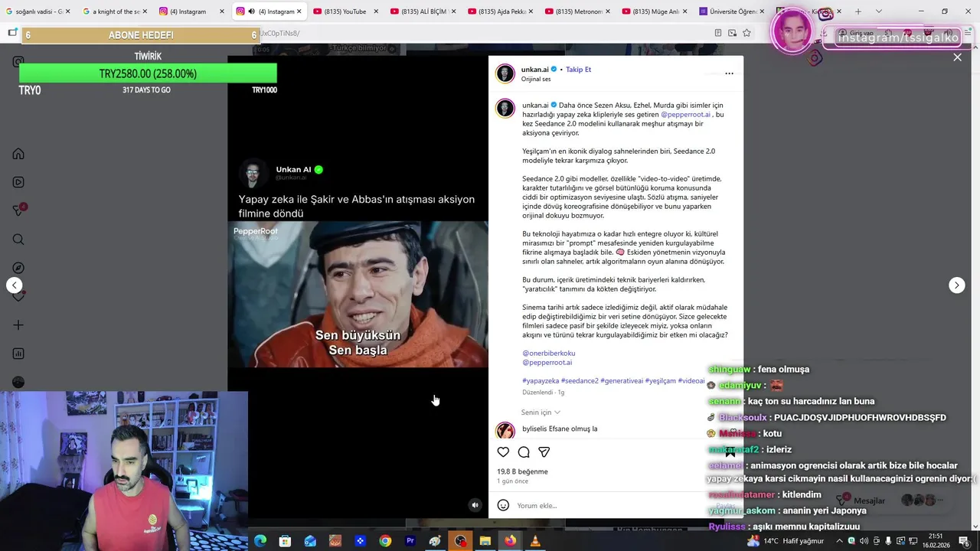Screen dimensions: 980x551
Task: Toggle the video sound speaker button
Action: tap(475, 505)
